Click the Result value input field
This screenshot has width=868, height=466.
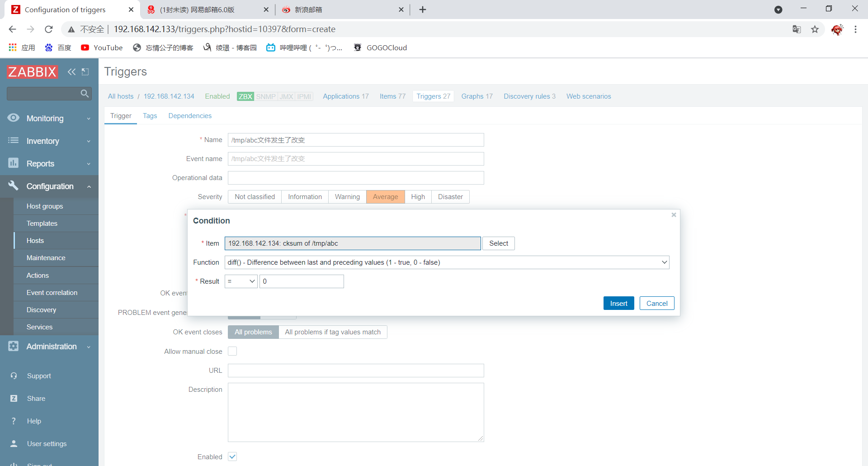pos(302,281)
